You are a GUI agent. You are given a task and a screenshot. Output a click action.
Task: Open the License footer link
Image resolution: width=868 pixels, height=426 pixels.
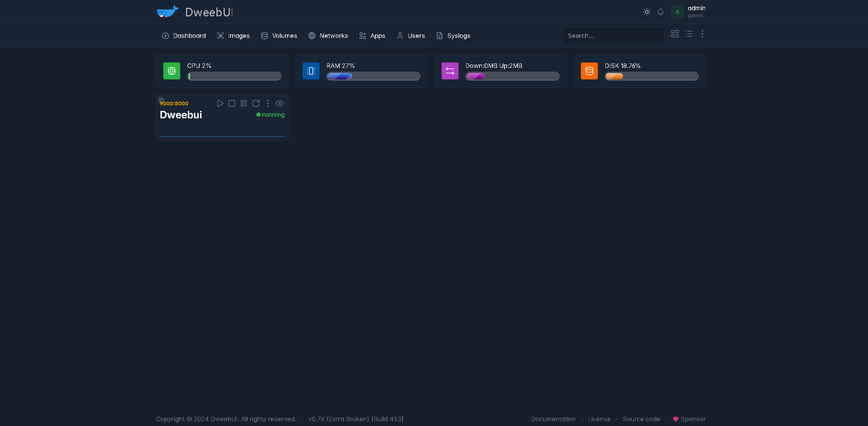click(x=599, y=419)
